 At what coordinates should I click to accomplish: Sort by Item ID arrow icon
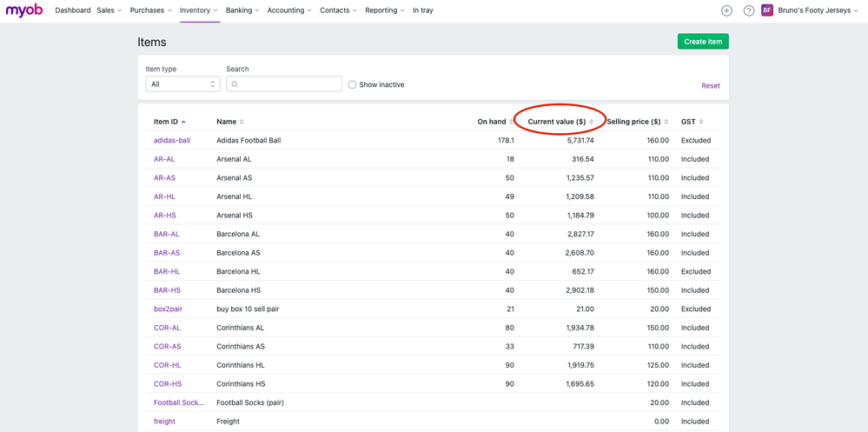(183, 122)
